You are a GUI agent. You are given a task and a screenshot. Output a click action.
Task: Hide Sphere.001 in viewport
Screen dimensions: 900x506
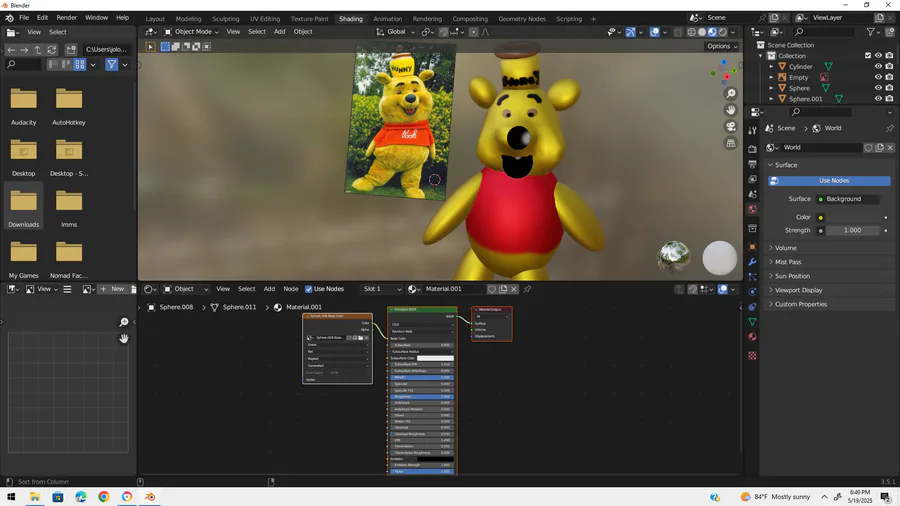click(x=878, y=99)
